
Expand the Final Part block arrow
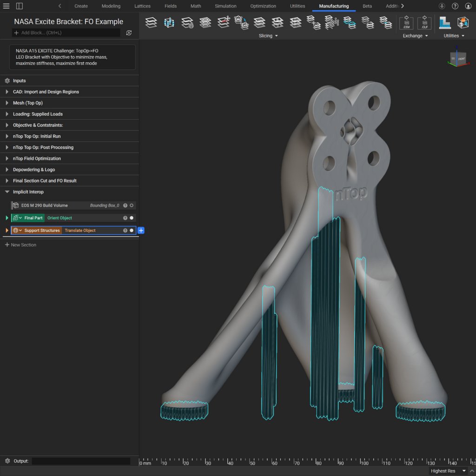[7, 218]
